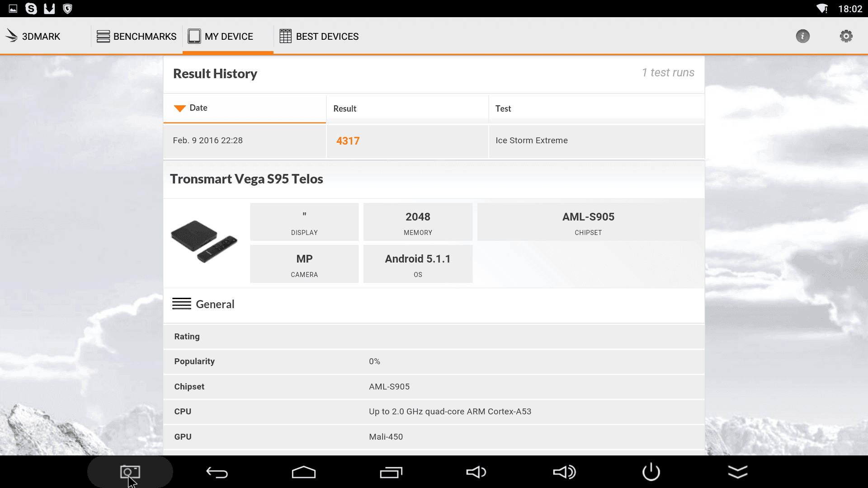Click the 3DMARK logo icon
This screenshot has height=488, width=868.
point(12,36)
